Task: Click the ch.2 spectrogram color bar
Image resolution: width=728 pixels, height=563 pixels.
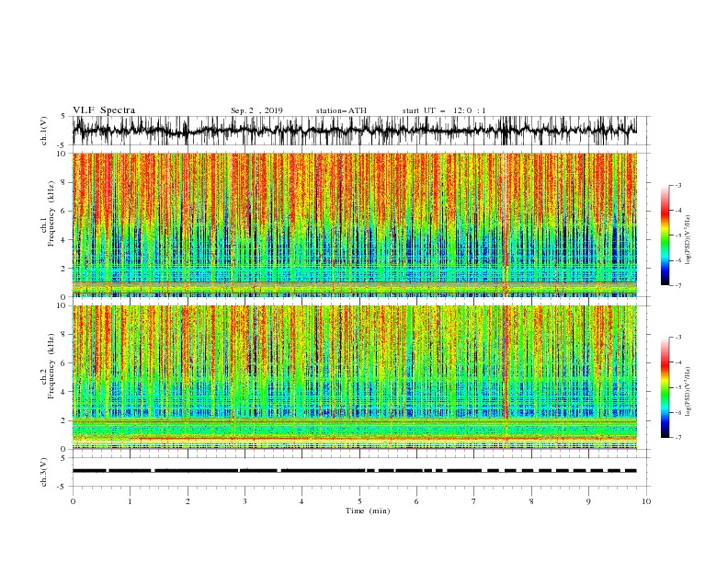Action: click(665, 387)
